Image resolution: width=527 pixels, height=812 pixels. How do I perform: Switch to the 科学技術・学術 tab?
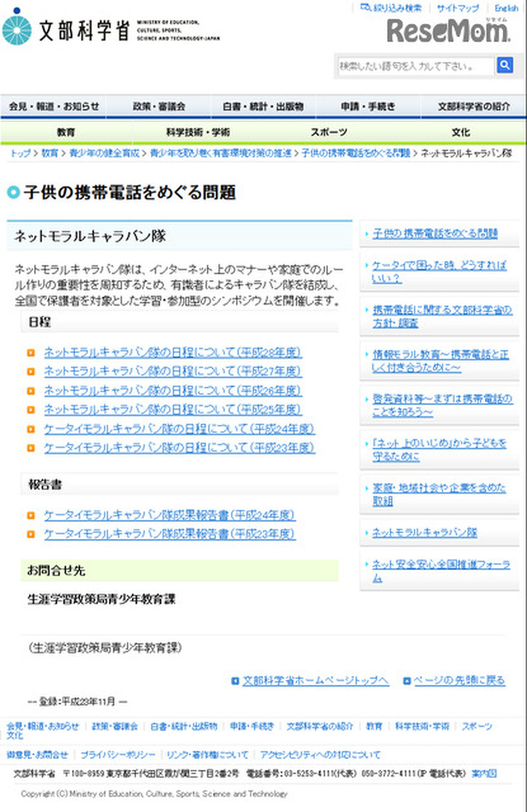198,132
